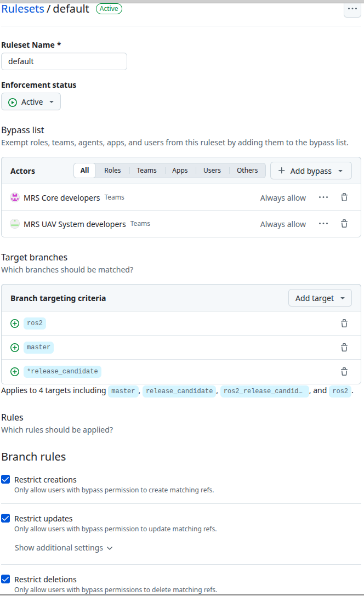Click the release_candidate target in the applies-to summary

tap(179, 391)
